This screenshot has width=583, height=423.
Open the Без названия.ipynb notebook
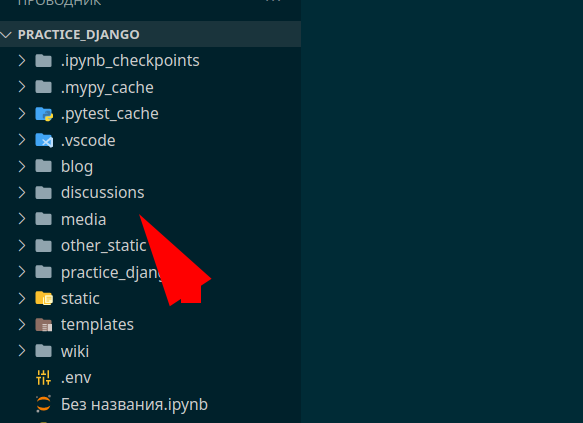point(150,404)
